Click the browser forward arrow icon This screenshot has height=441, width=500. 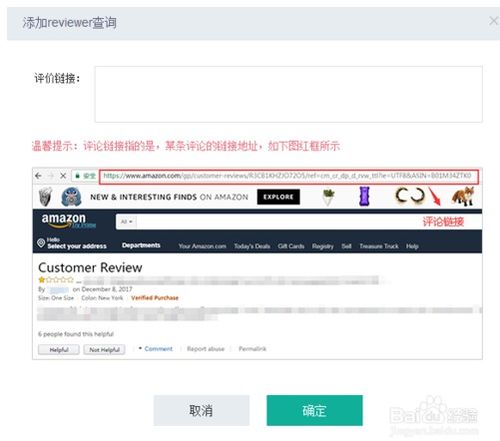pyautogui.click(x=51, y=176)
